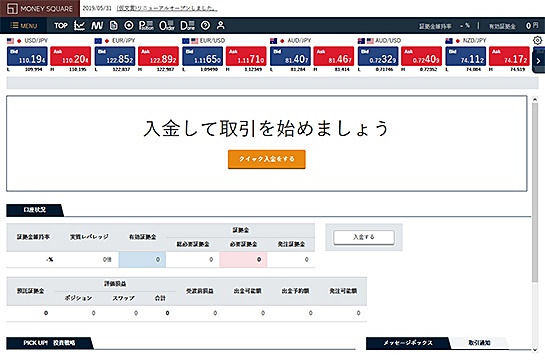Open the Position list icon
Viewport: 545px width, 364px height.
(146, 25)
